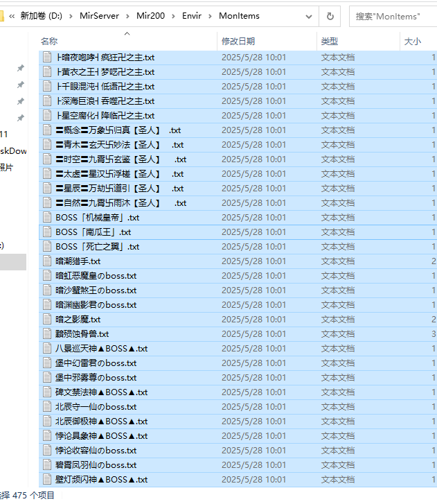
Task: Go to 新加卷 (D:) in breadcrumb
Action: pos(42,16)
